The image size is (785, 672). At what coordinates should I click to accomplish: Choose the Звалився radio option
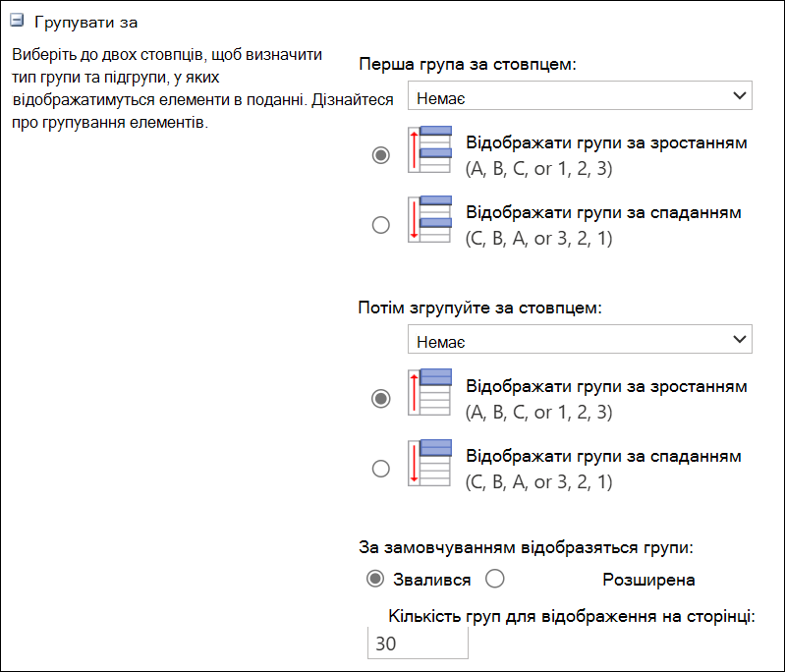tap(375, 579)
